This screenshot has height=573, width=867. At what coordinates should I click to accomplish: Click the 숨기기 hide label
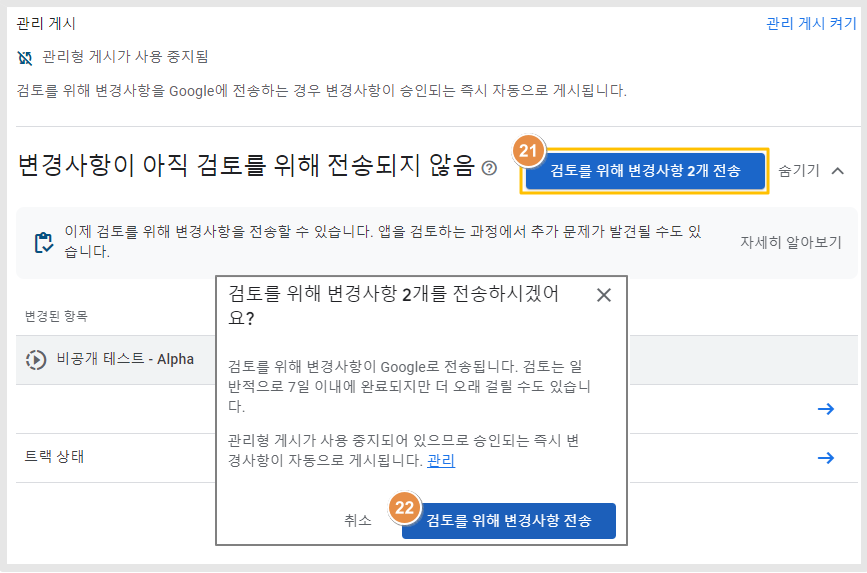[x=798, y=170]
